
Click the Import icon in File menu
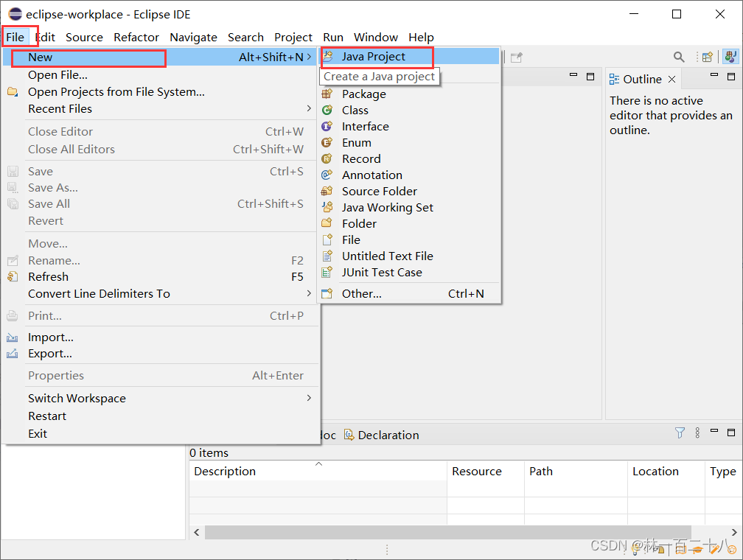pyautogui.click(x=13, y=337)
